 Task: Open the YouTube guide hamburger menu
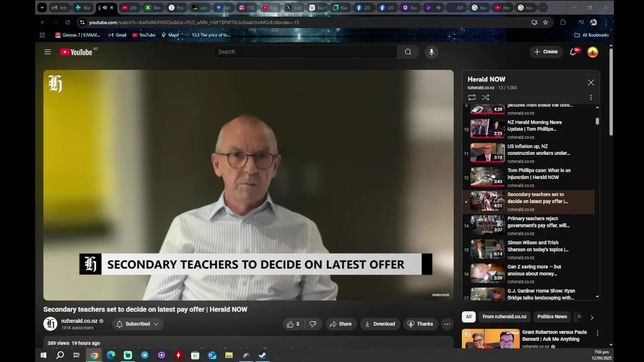47,52
